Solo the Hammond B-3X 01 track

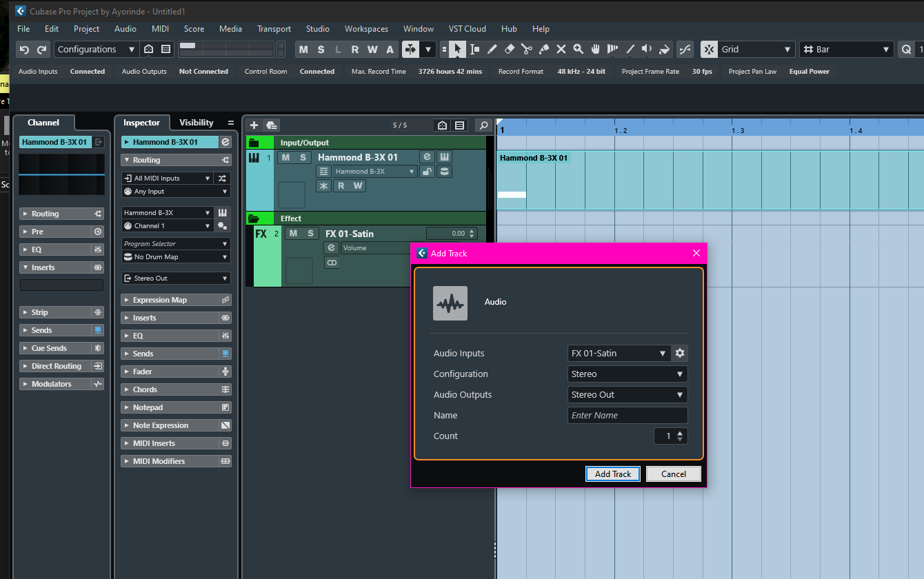(302, 157)
